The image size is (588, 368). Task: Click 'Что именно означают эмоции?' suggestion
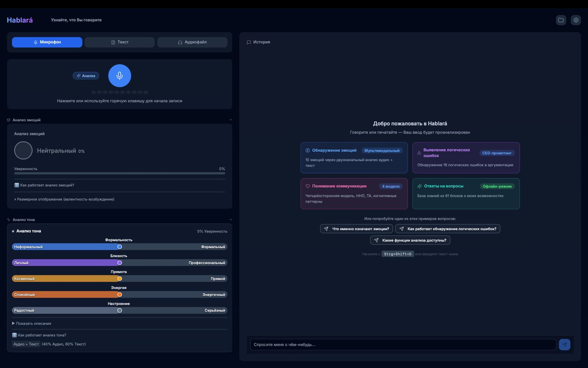pos(356,229)
